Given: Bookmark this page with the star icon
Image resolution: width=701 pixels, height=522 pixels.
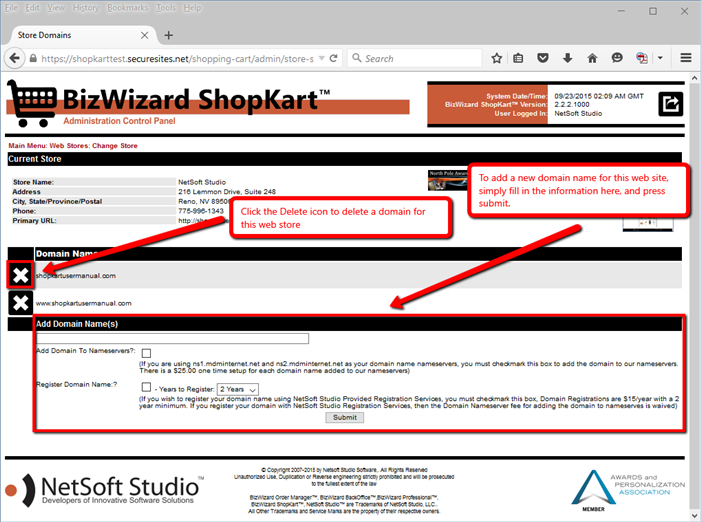Looking at the screenshot, I should [497, 58].
